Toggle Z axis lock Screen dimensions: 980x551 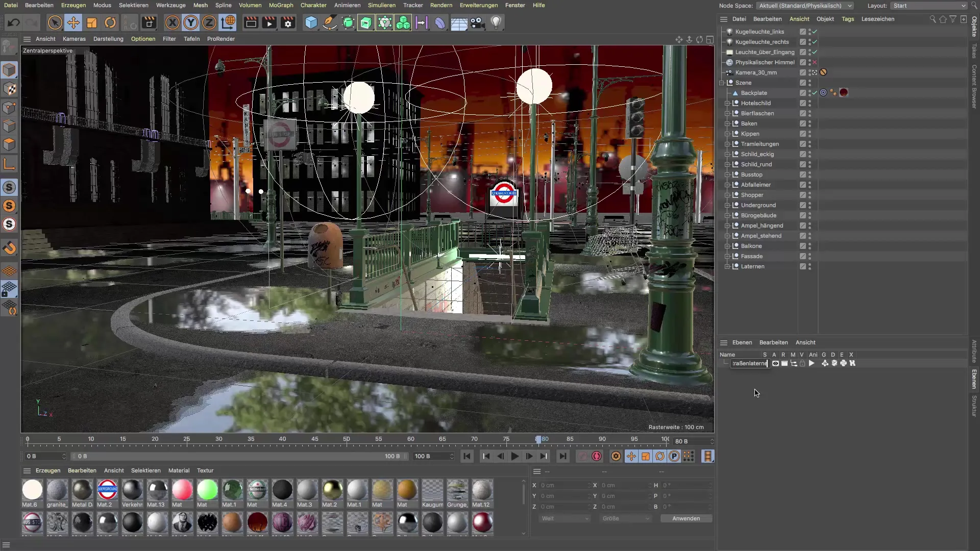point(209,22)
